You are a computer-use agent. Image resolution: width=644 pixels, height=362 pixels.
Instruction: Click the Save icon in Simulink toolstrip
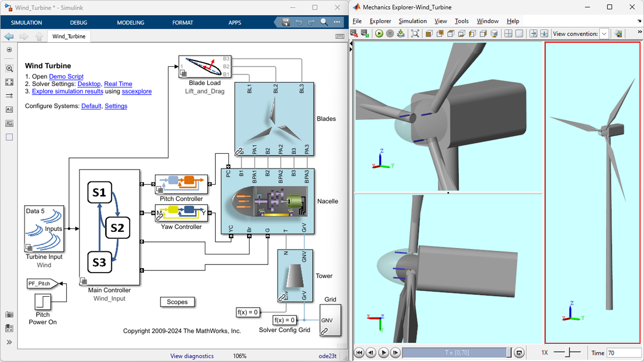click(x=286, y=22)
